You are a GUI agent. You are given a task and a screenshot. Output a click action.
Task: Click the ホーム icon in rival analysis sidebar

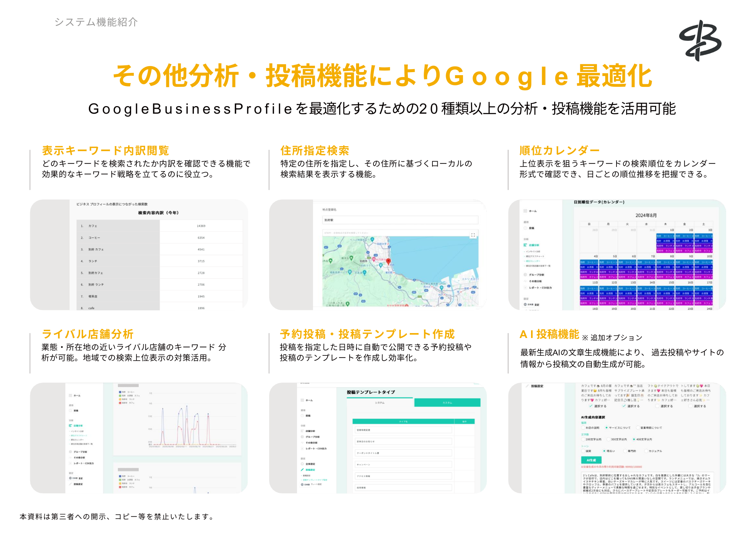[70, 395]
